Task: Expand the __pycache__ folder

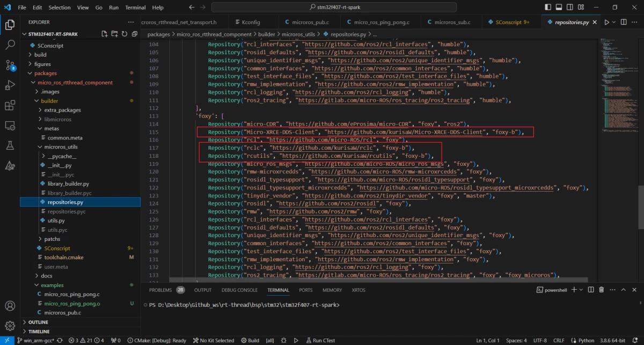Action: (x=62, y=156)
